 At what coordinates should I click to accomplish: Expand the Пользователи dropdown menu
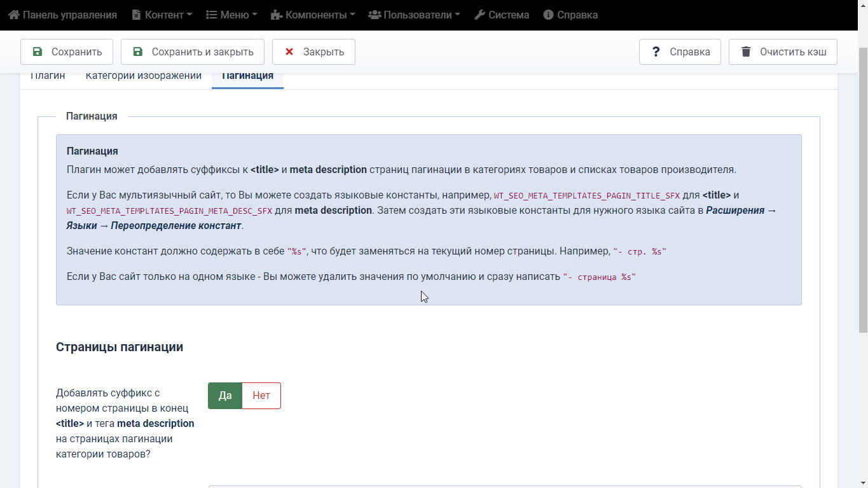pyautogui.click(x=421, y=15)
